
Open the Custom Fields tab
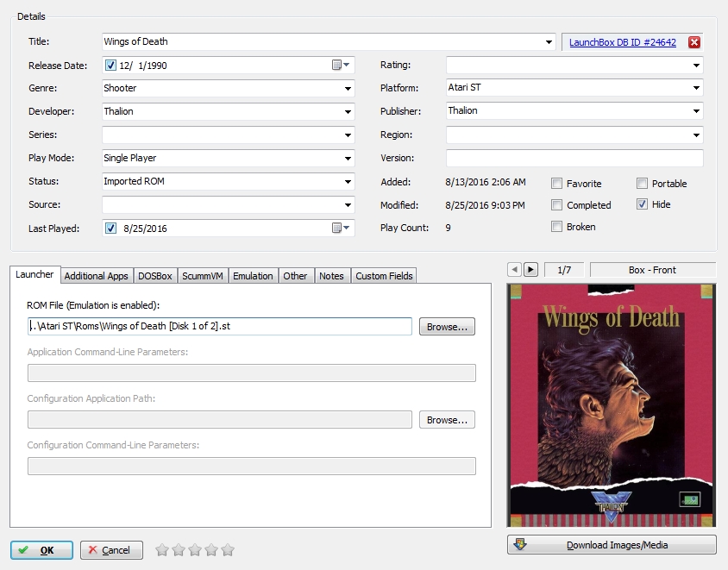coord(384,276)
